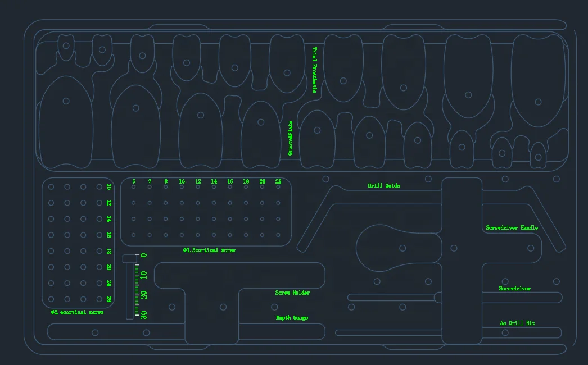Select the 'Screwdriver Handle' text label

click(512, 227)
